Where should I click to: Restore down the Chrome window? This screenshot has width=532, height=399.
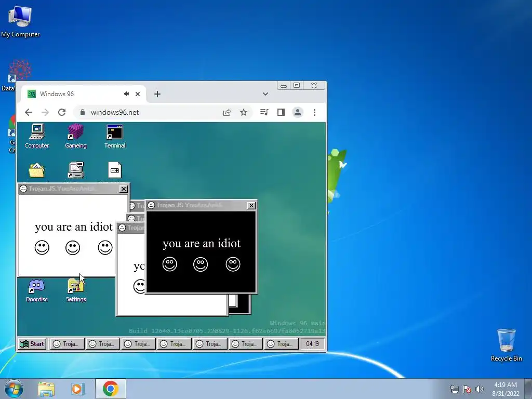coord(297,86)
